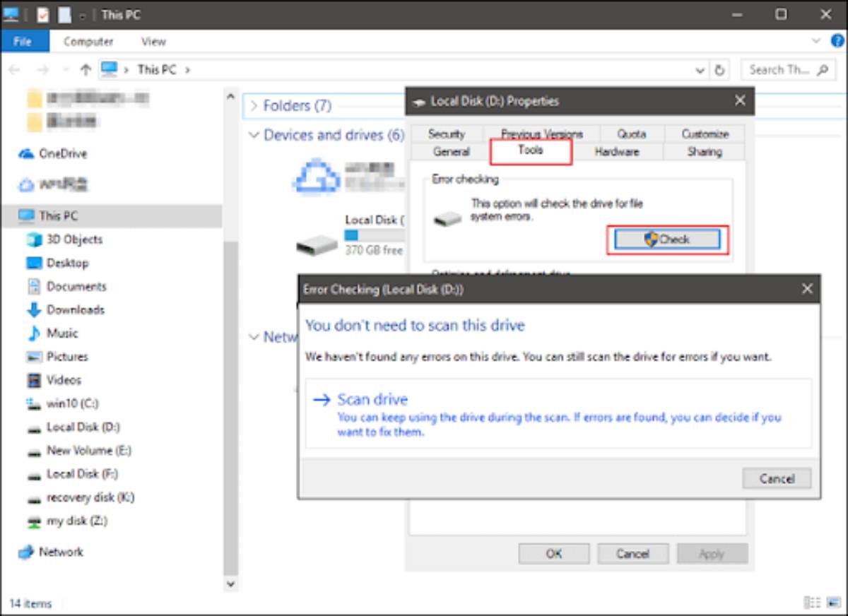Click the Properties quick access icon in the title bar
Image resolution: width=848 pixels, height=616 pixels.
(43, 14)
